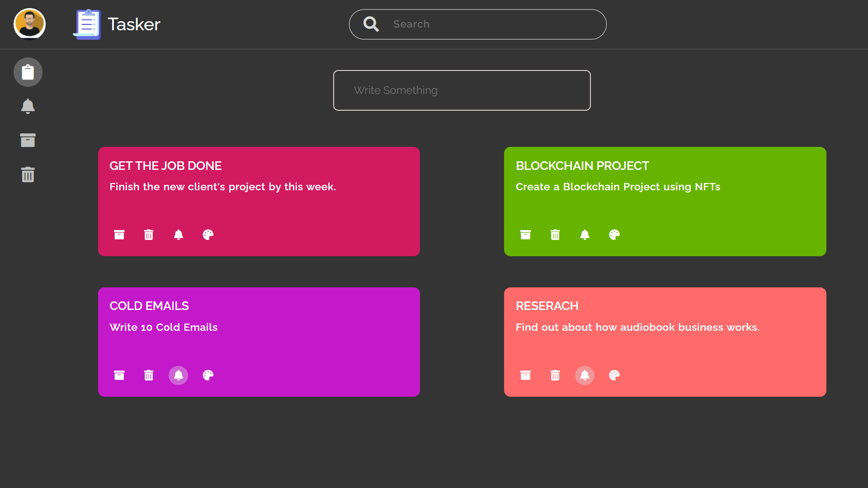
Task: Open Trash section in the sidebar
Action: pyautogui.click(x=28, y=174)
